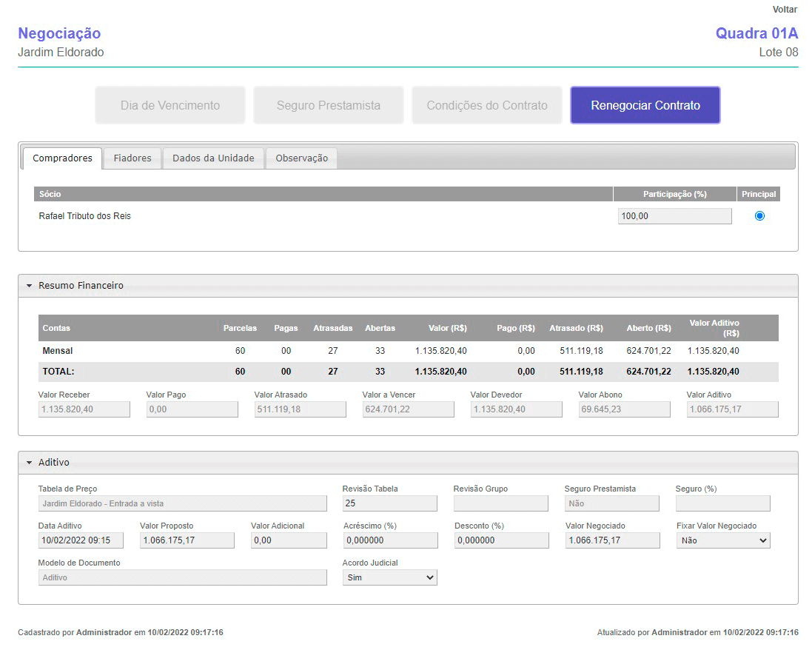The height and width of the screenshot is (647, 812).
Task: Collapse the Aditivo section arrow
Action: click(30, 463)
